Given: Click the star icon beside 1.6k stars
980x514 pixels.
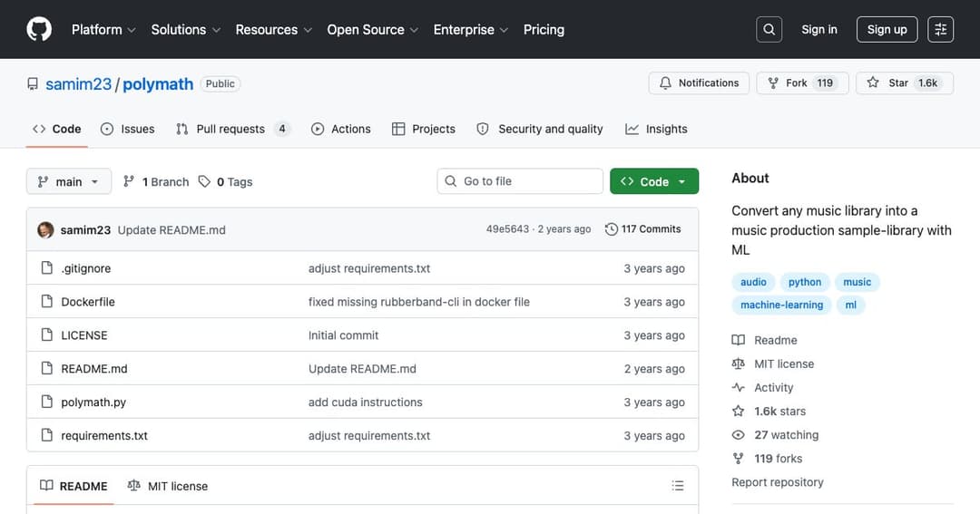Looking at the screenshot, I should [738, 411].
